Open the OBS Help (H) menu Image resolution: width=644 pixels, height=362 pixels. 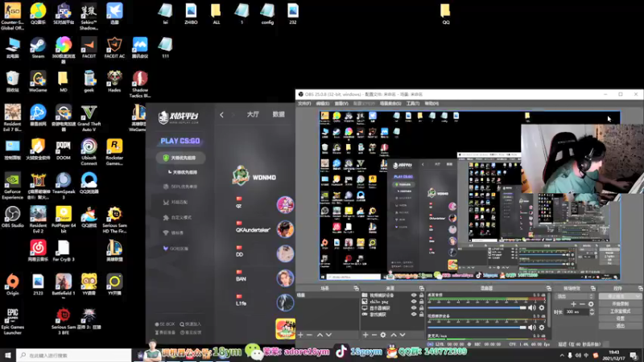point(431,104)
